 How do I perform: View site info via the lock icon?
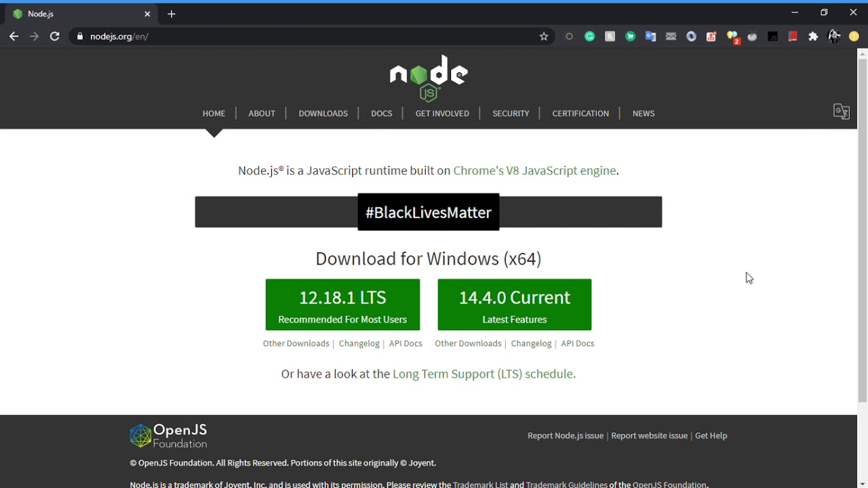[x=80, y=37]
